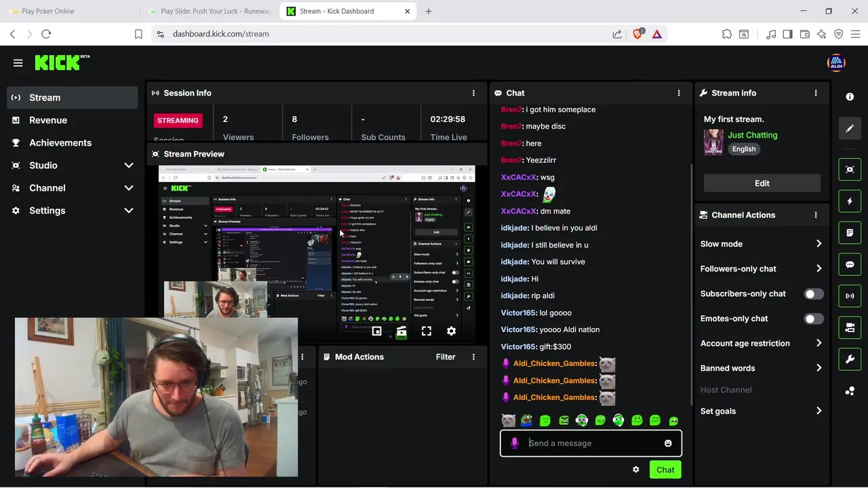Enter fullscreen on stream preview
Image resolution: width=868 pixels, height=488 pixels.
(426, 331)
